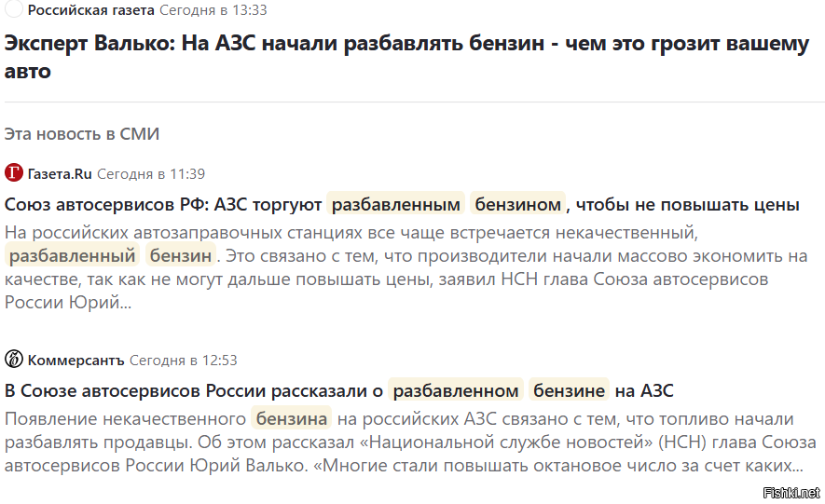Screen dimensions: 825x504
Task: Open headline 'Союз автосервисов РФ: АЗС торгуют'
Action: click(164, 204)
